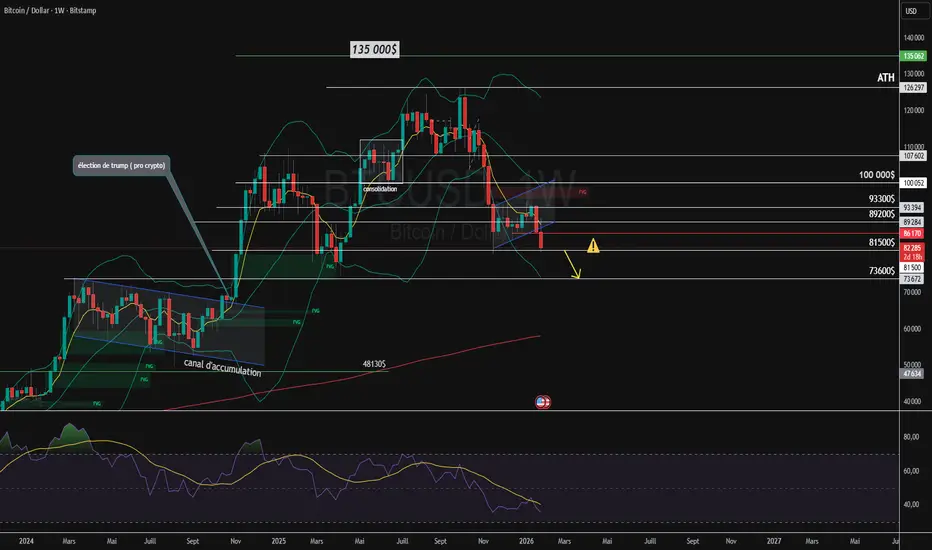Click the red 86170 price axis tag
Image resolution: width=932 pixels, height=550 pixels.
(x=912, y=234)
